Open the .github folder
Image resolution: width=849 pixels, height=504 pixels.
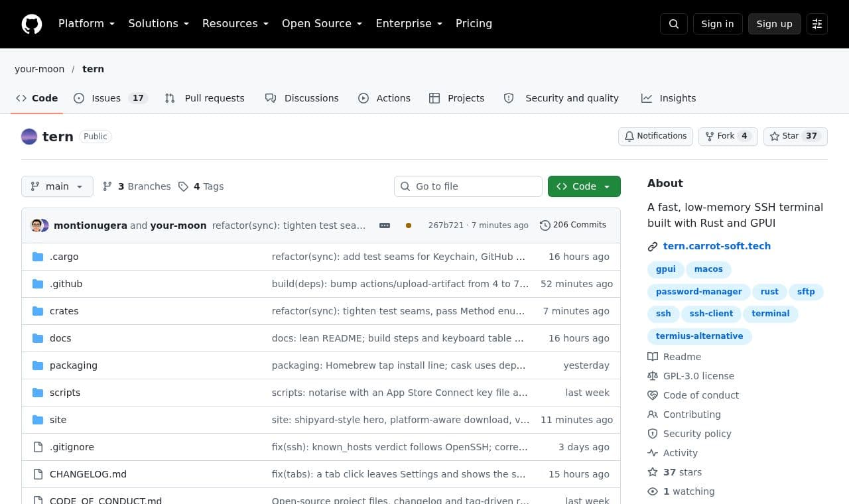click(x=66, y=284)
